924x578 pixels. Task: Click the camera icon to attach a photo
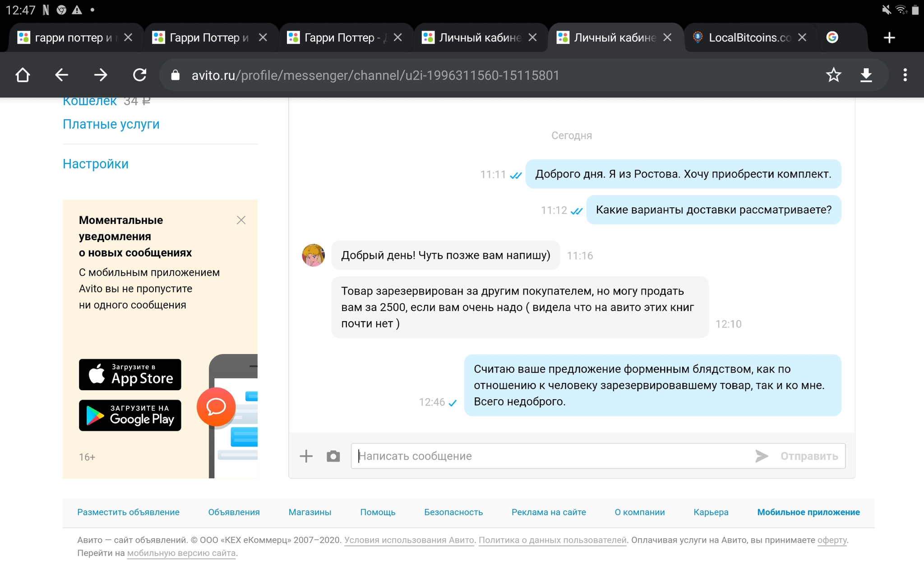tap(333, 456)
